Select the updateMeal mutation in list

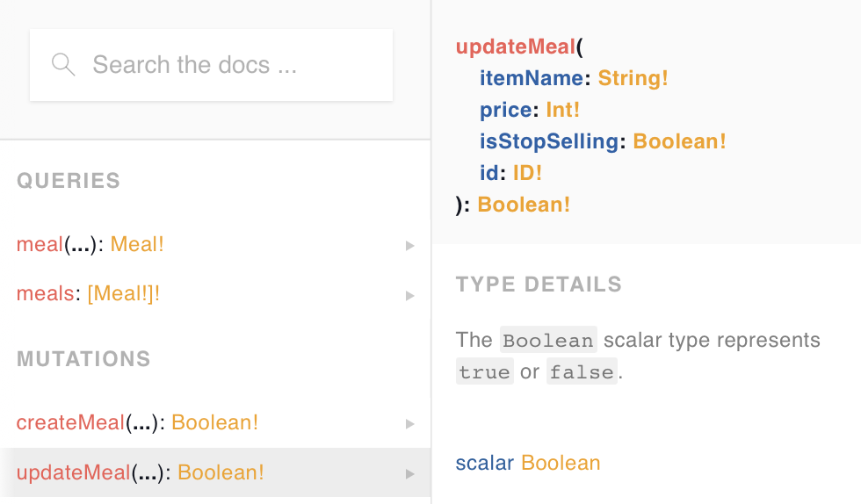(x=74, y=472)
